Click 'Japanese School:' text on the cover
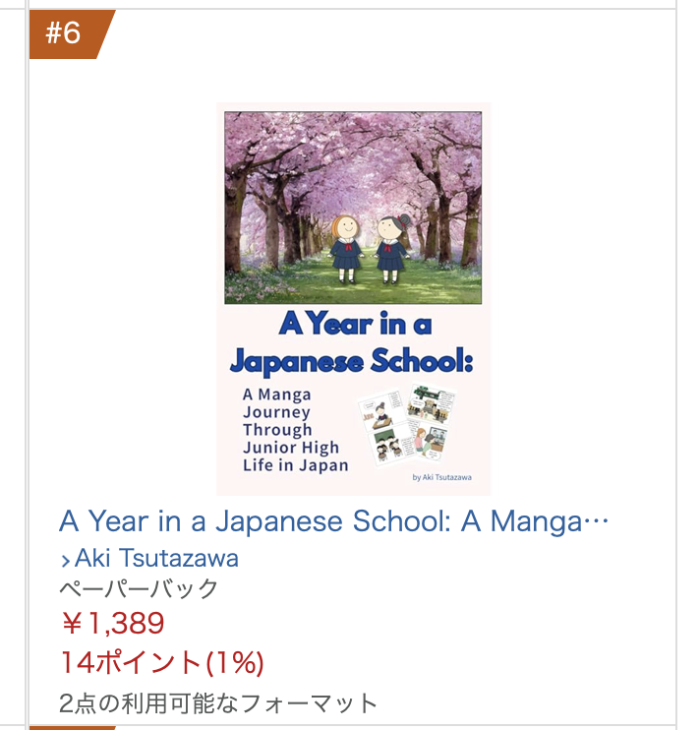 [353, 361]
